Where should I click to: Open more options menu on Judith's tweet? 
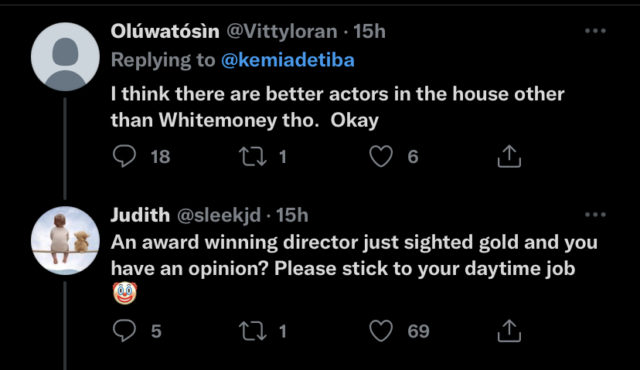tap(595, 215)
